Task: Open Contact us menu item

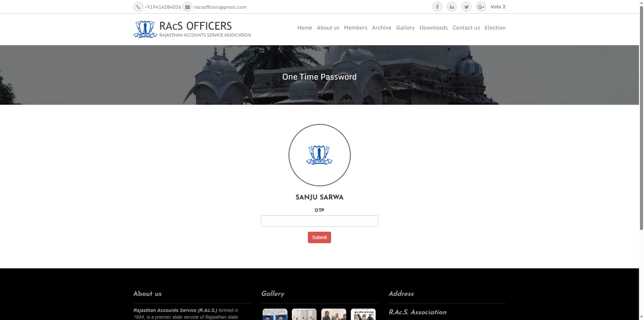Action: point(466,28)
